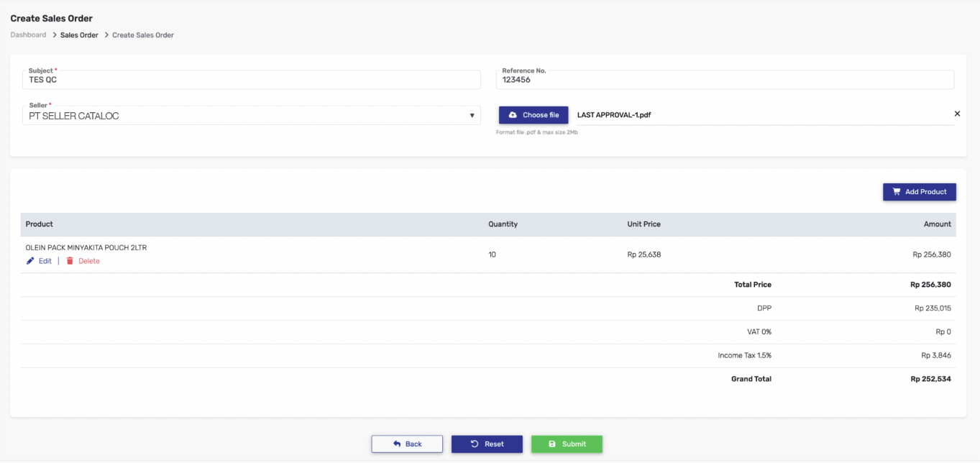Click the Product column header

tap(40, 224)
